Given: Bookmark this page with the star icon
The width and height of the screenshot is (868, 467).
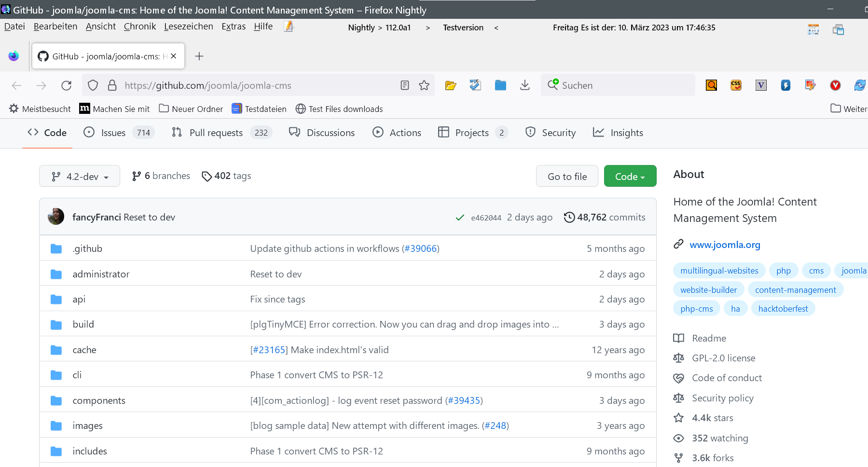Looking at the screenshot, I should pos(424,85).
